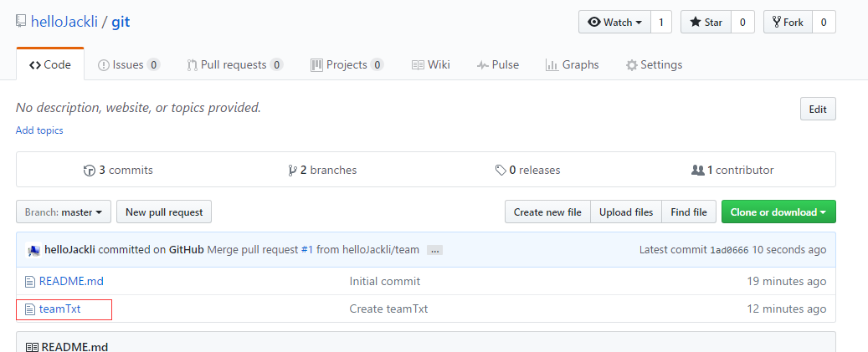Open the Graphs tab
This screenshot has height=352, width=868.
(573, 64)
